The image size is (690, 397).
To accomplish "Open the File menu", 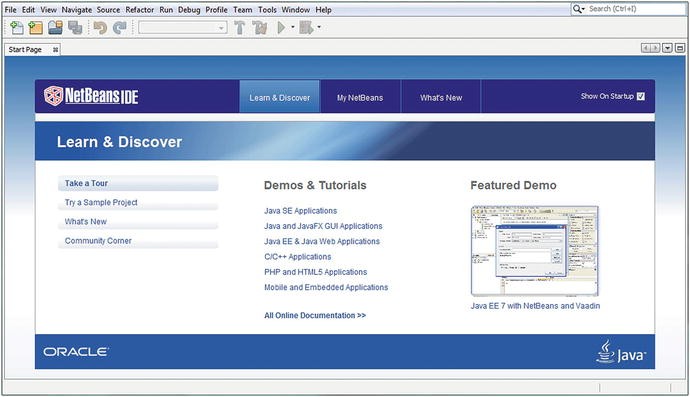I will point(11,10).
